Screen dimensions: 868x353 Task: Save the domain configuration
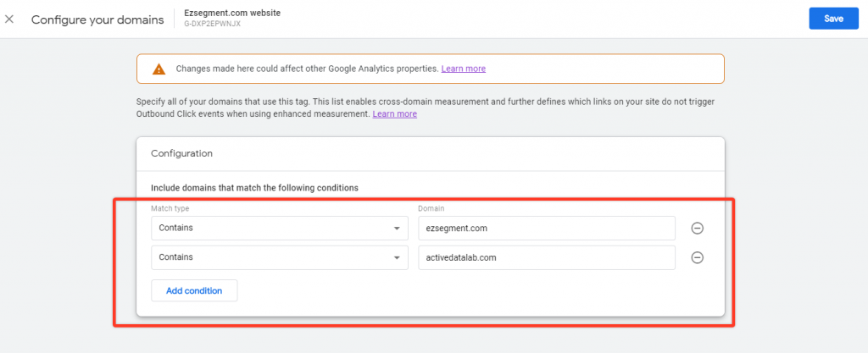click(x=834, y=19)
